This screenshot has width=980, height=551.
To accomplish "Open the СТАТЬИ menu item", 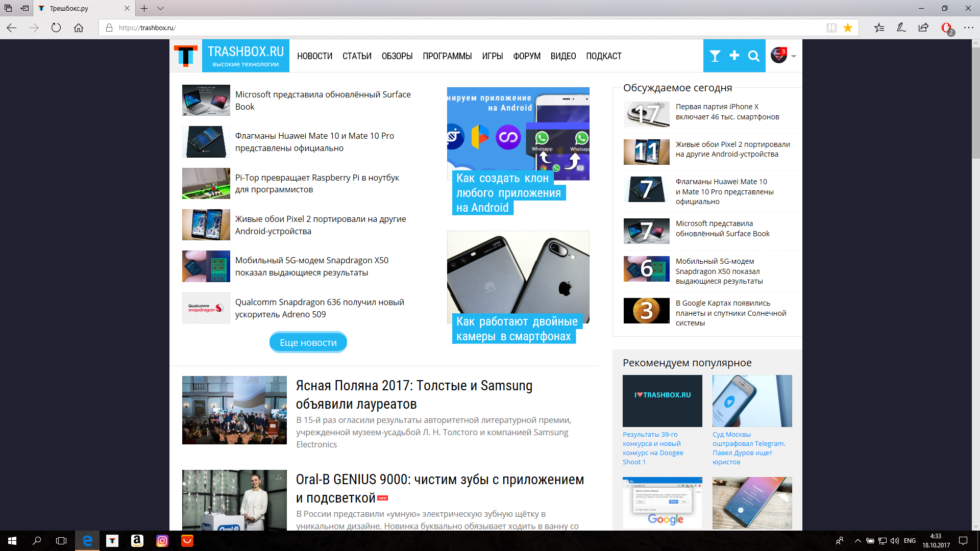I will pos(357,56).
